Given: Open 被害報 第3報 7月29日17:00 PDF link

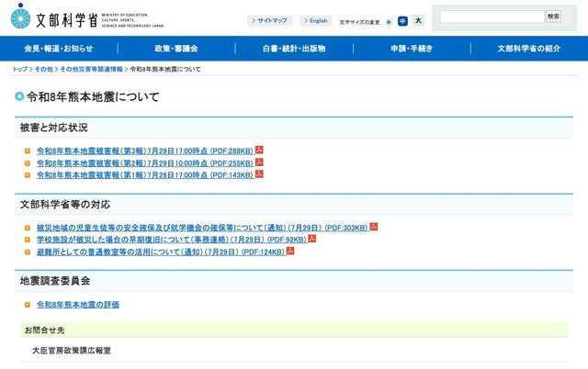Looking at the screenshot, I should point(145,151).
